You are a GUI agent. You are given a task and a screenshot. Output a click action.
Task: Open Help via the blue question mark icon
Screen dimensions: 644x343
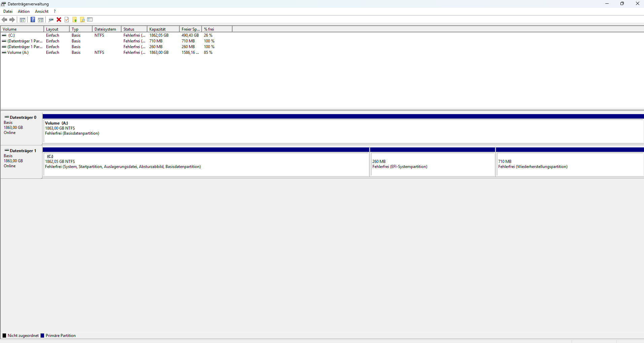(33, 20)
